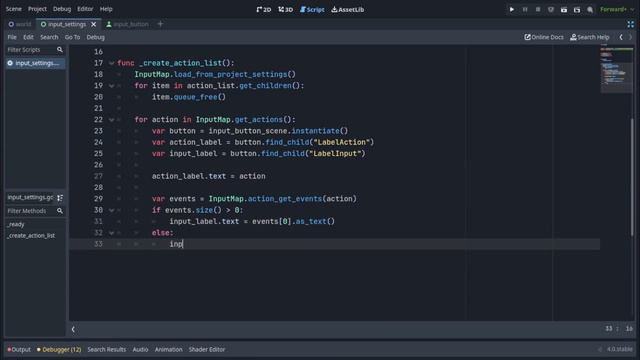Screen dimensions: 640x360
Task: Open the Editor menu
Action: (x=85, y=9)
